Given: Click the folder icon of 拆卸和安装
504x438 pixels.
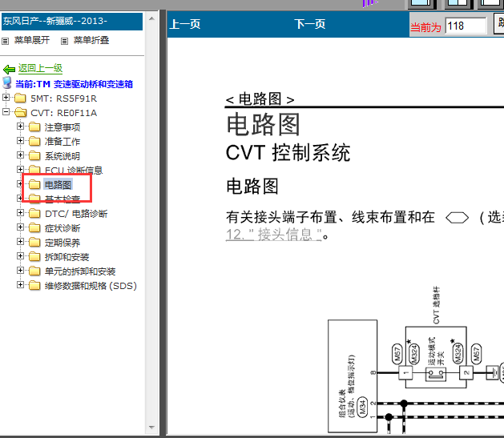Looking at the screenshot, I should [x=34, y=256].
